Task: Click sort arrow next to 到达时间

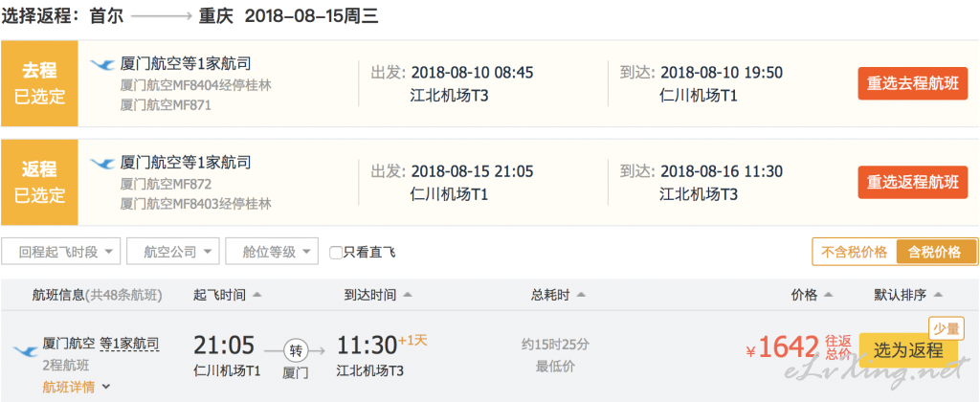Action: pyautogui.click(x=408, y=295)
